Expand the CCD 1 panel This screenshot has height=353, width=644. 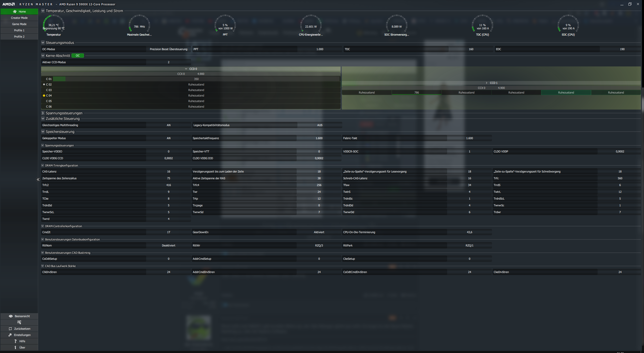[487, 83]
